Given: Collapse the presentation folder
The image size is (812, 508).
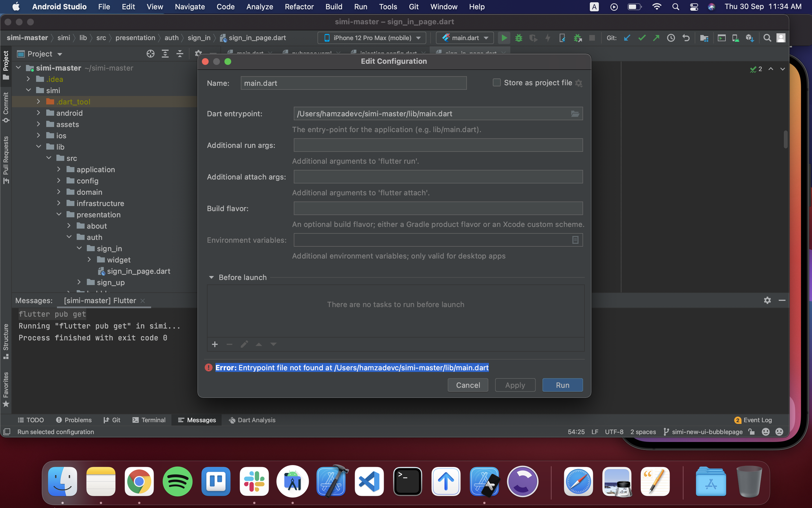Looking at the screenshot, I should [59, 214].
